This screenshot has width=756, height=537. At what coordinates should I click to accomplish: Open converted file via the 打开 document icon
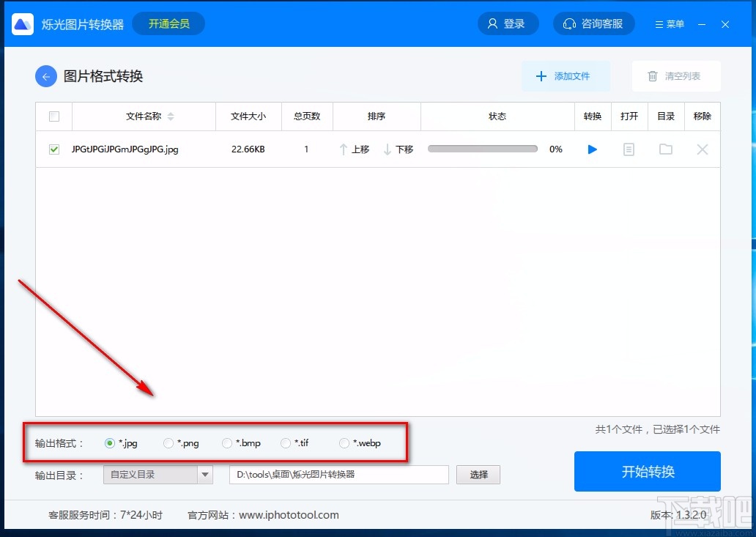(x=629, y=149)
